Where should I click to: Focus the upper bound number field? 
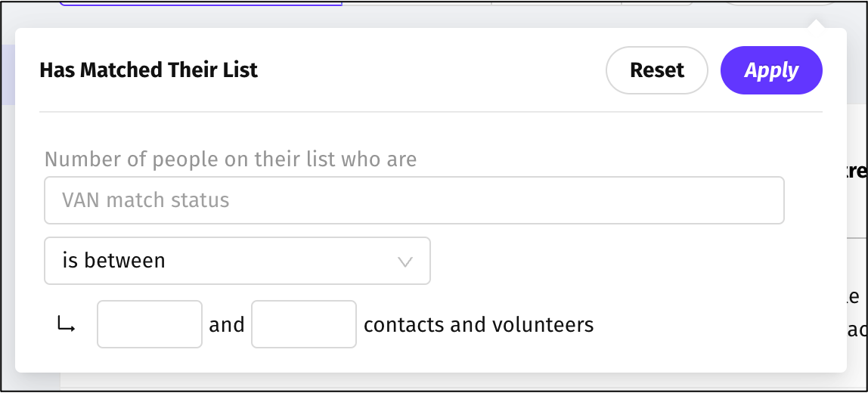304,324
